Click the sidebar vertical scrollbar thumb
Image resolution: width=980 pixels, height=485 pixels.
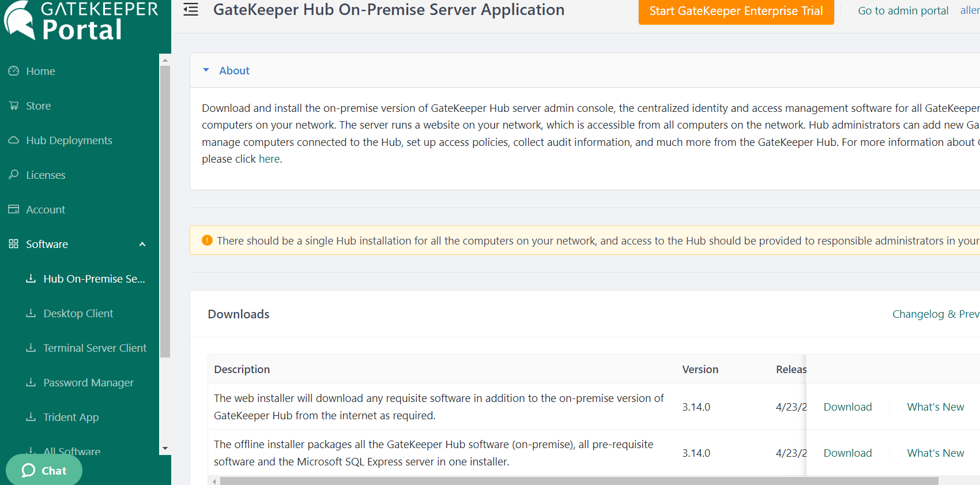click(165, 212)
